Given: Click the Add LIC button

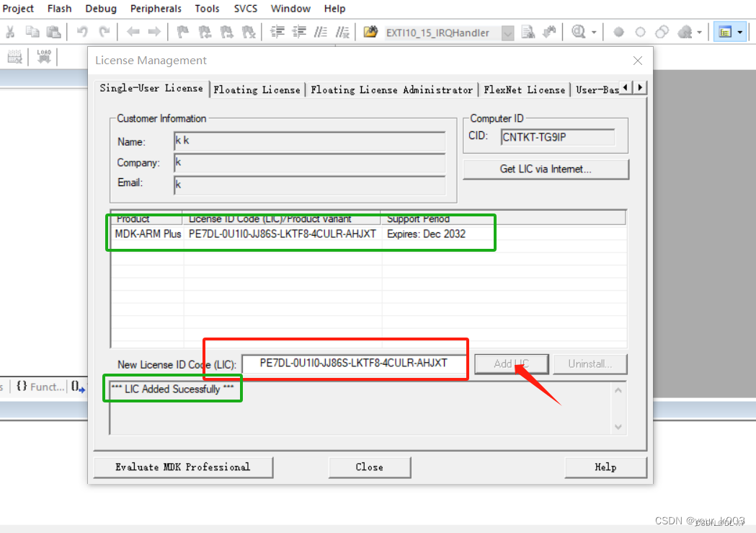Looking at the screenshot, I should coord(512,364).
